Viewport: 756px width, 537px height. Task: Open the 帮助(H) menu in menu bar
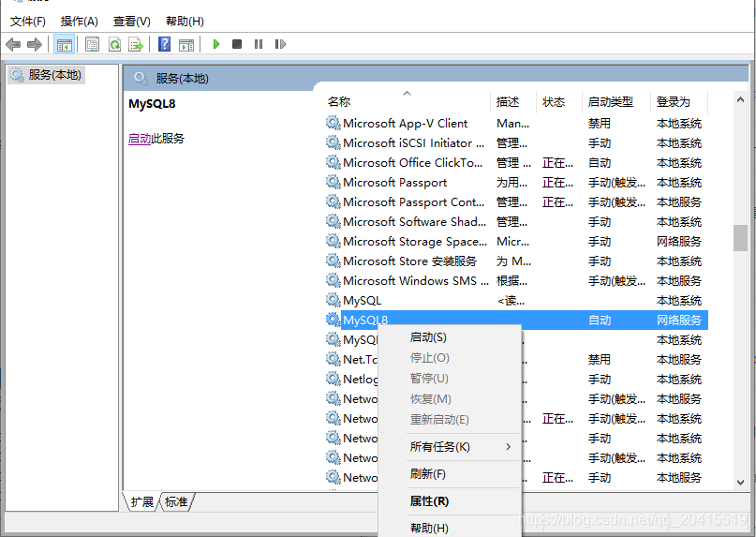185,22
